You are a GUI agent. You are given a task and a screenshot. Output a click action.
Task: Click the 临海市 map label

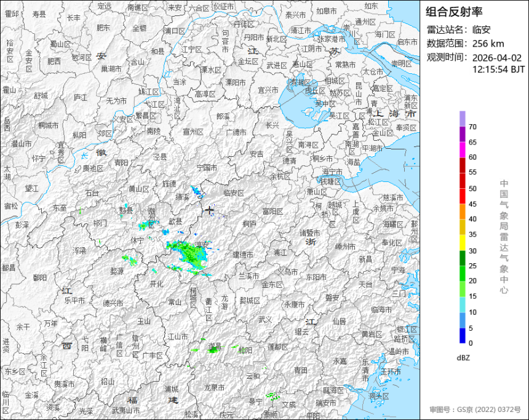click(x=381, y=309)
